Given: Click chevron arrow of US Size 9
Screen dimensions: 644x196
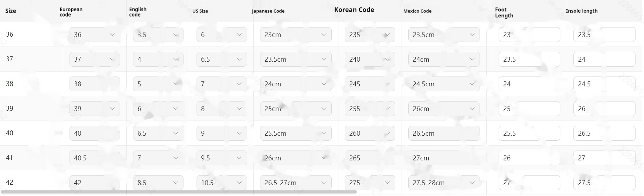Looking at the screenshot, I should tap(239, 133).
